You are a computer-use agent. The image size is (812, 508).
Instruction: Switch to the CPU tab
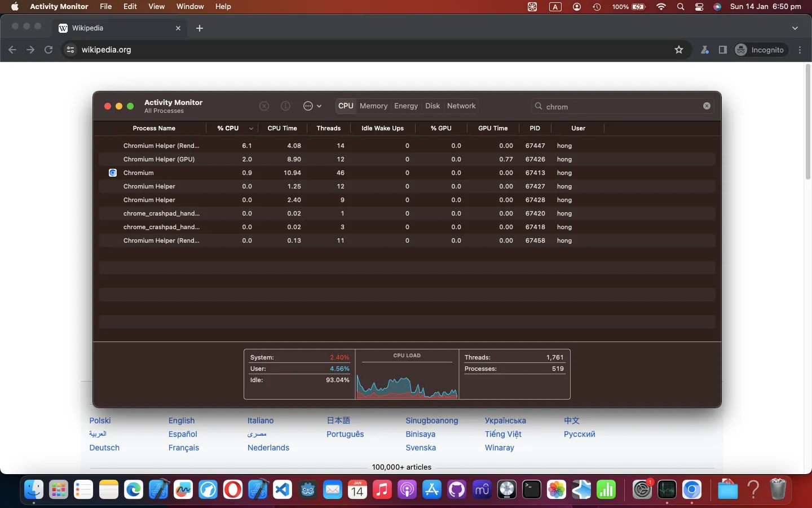click(346, 106)
